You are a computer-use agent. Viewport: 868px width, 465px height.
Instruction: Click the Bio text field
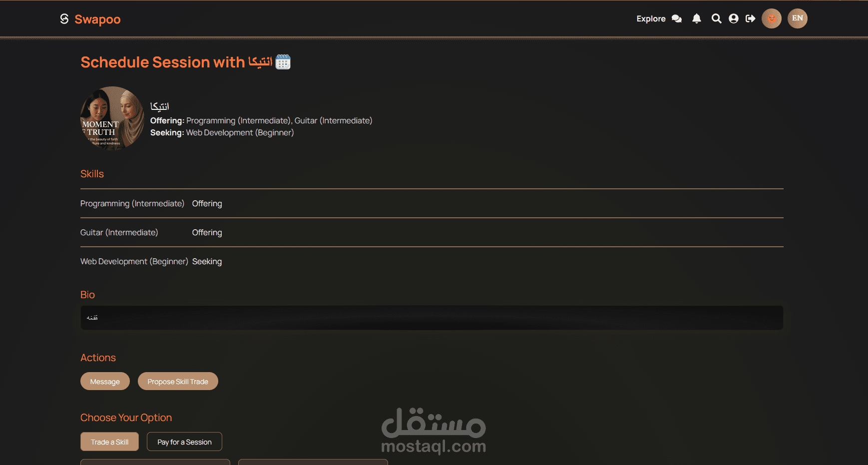point(432,318)
